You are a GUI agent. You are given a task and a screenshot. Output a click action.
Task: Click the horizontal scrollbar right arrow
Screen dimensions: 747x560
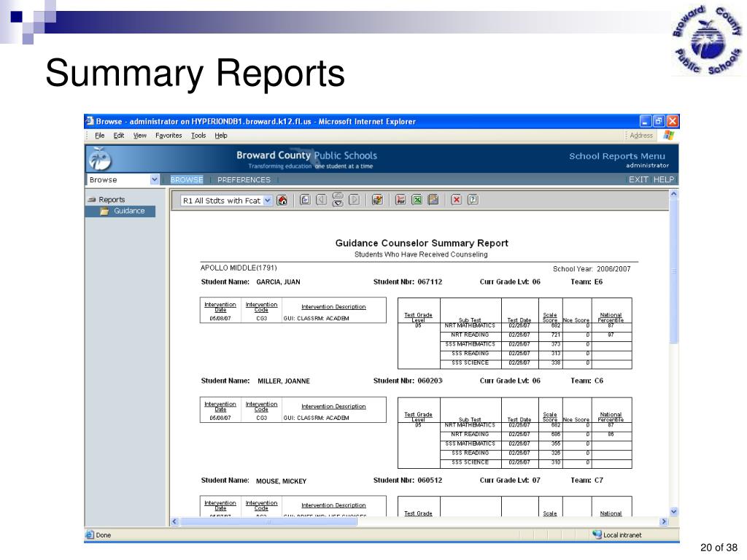[x=664, y=521]
